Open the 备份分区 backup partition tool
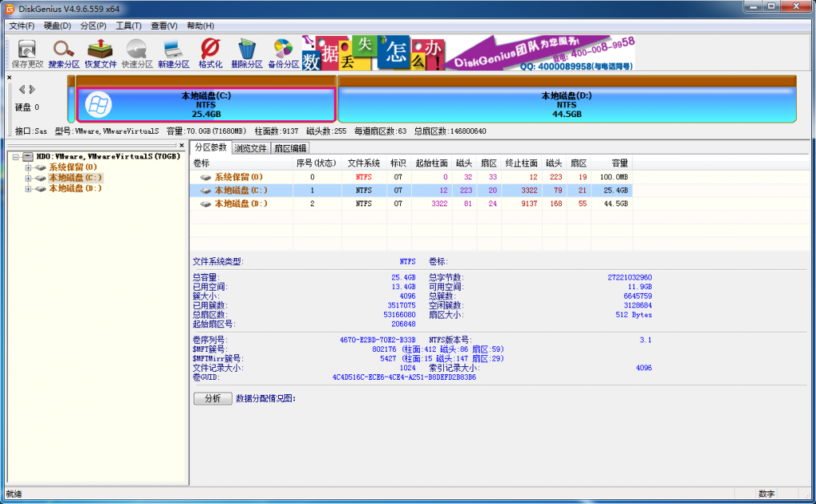This screenshot has width=816, height=504. point(283,53)
